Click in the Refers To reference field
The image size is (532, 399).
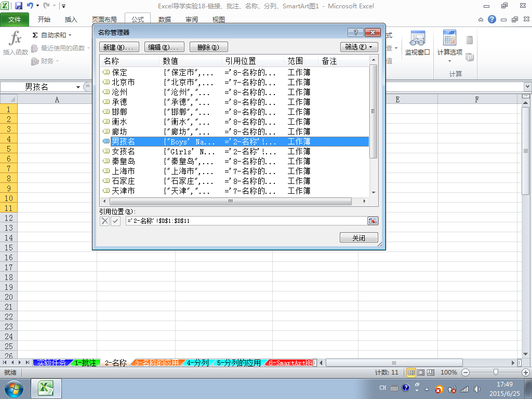click(246, 221)
